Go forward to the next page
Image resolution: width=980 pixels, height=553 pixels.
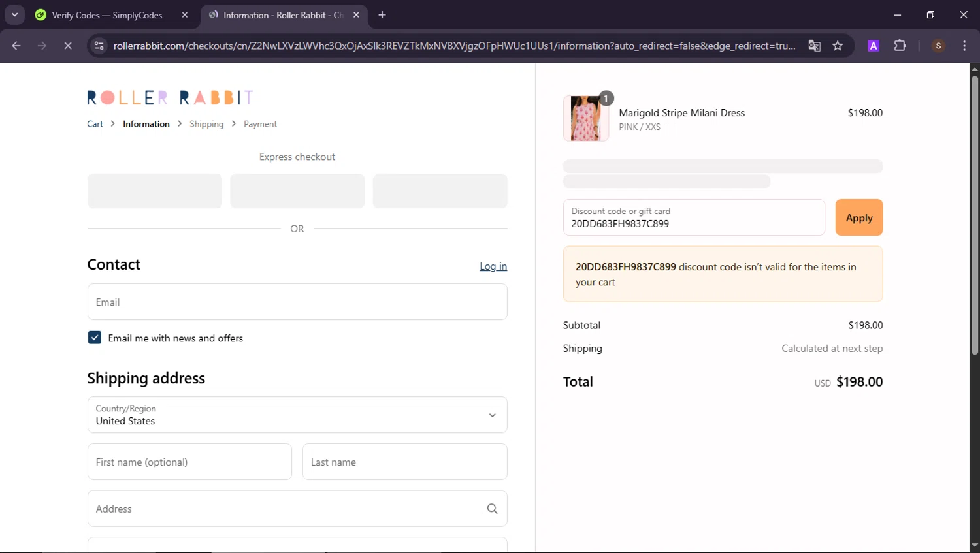pyautogui.click(x=42, y=46)
